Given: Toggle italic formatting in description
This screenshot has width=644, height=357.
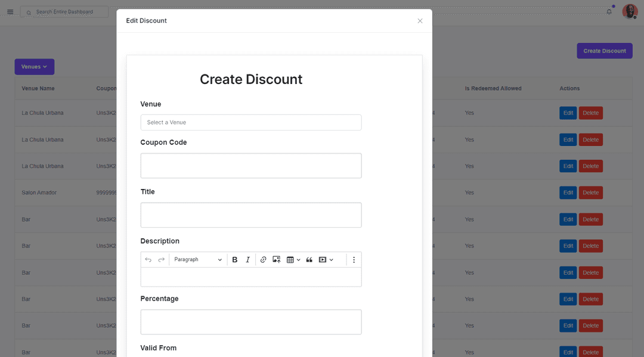Looking at the screenshot, I should [x=247, y=260].
